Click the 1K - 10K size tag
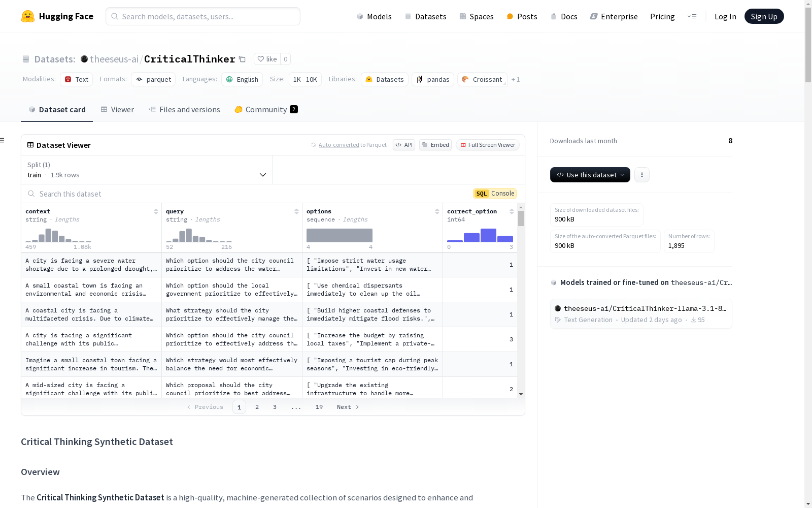812x508 pixels. [x=305, y=79]
